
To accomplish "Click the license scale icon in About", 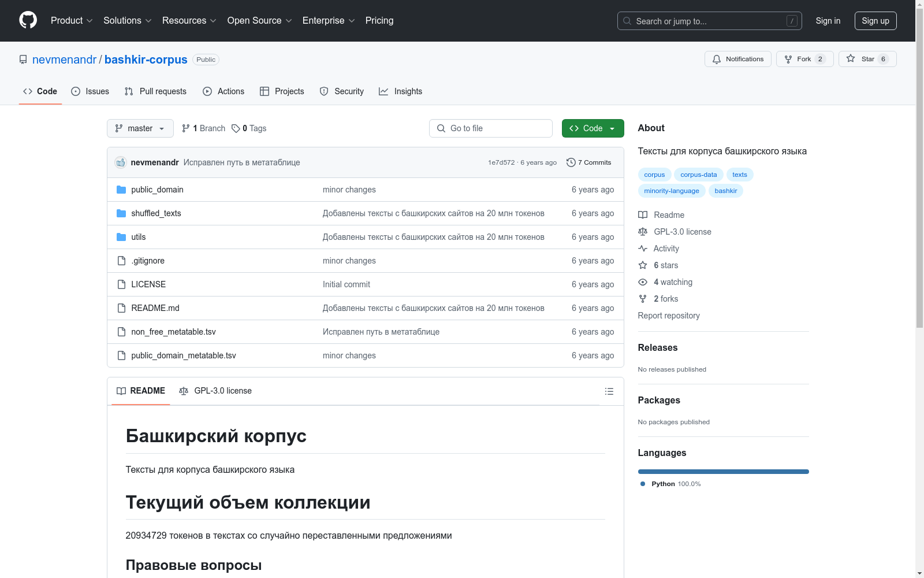I will (x=643, y=232).
